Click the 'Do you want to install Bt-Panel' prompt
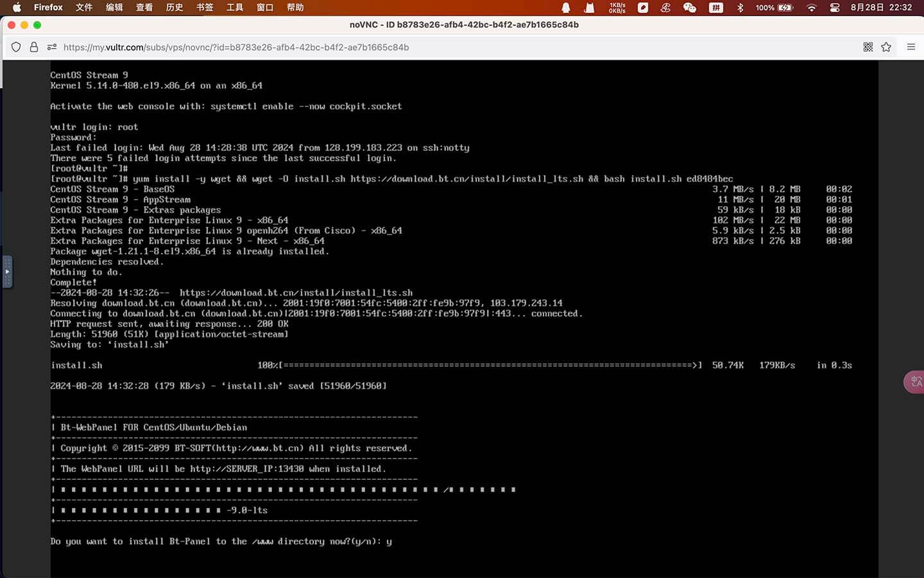 221,541
